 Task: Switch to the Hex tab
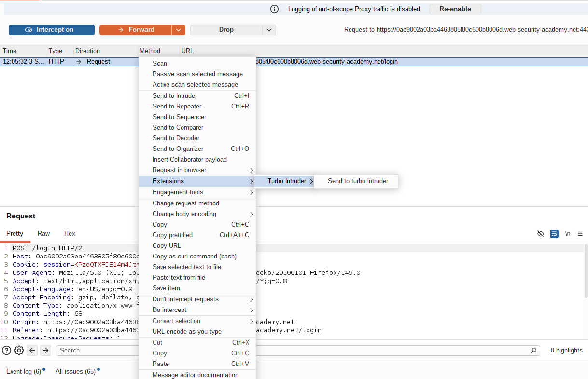(70, 233)
